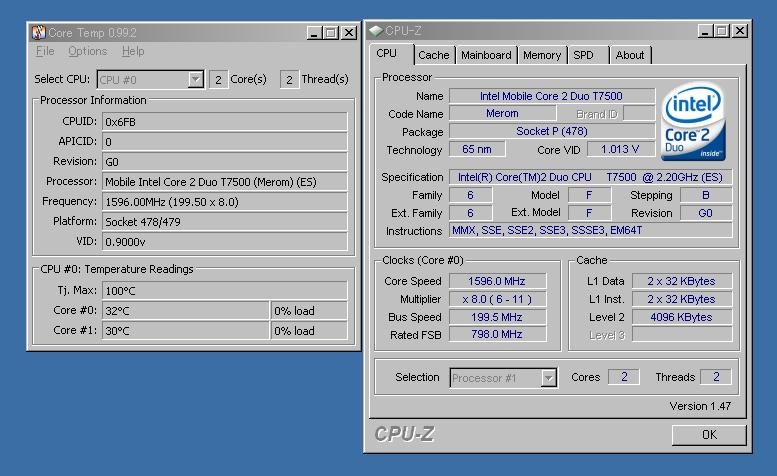Click the Package value Socket P (478)
Screen dimensions: 777x476
coord(552,131)
